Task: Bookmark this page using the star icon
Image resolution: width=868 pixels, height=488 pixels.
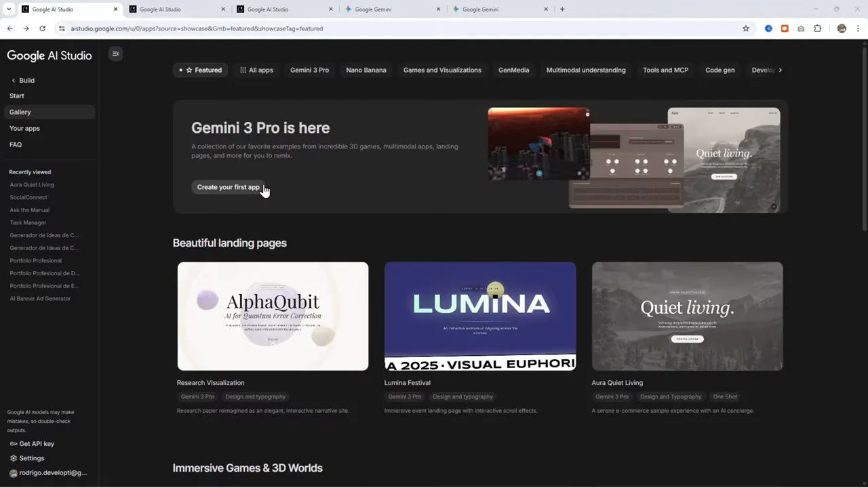Action: [x=746, y=28]
